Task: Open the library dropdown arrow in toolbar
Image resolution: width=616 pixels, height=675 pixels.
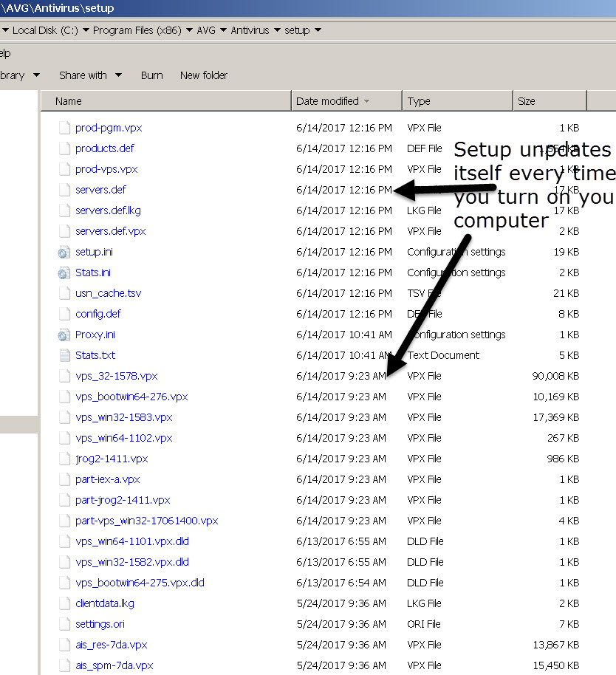Action: pyautogui.click(x=37, y=75)
